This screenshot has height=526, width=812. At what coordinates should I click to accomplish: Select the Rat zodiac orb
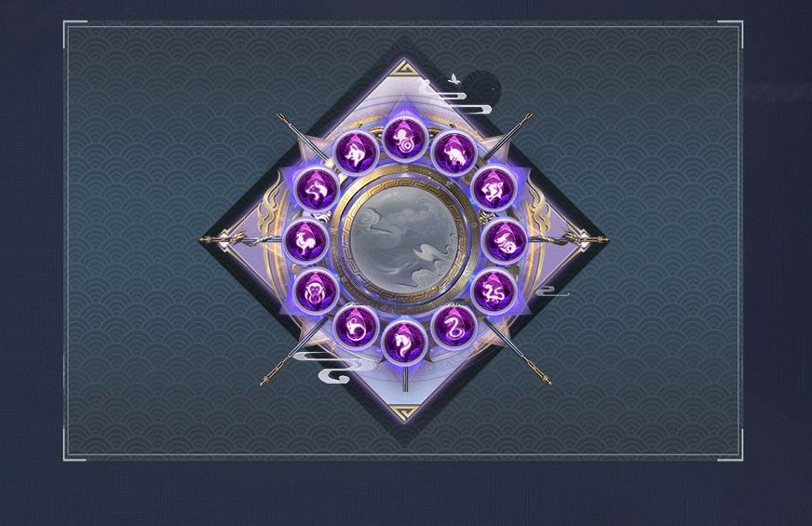(x=405, y=138)
